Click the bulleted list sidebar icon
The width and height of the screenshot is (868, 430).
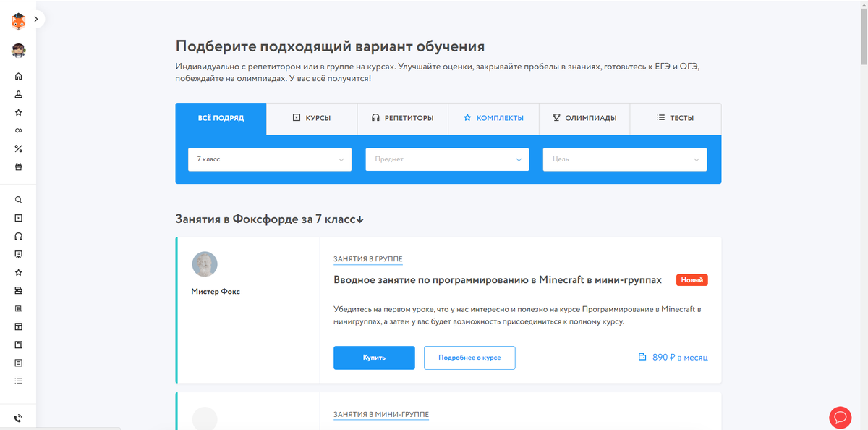19,381
